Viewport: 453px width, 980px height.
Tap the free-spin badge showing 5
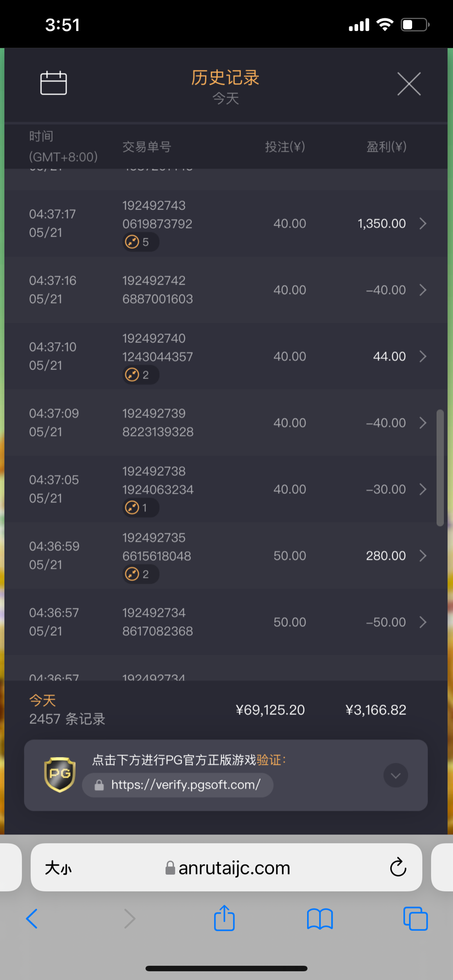[141, 242]
